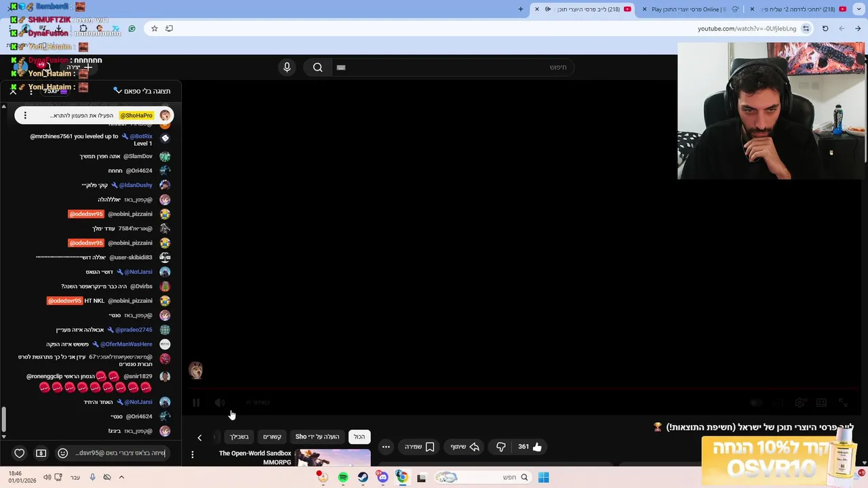Image resolution: width=868 pixels, height=488 pixels.
Task: Open Discord from the taskbar
Action: pos(382,477)
